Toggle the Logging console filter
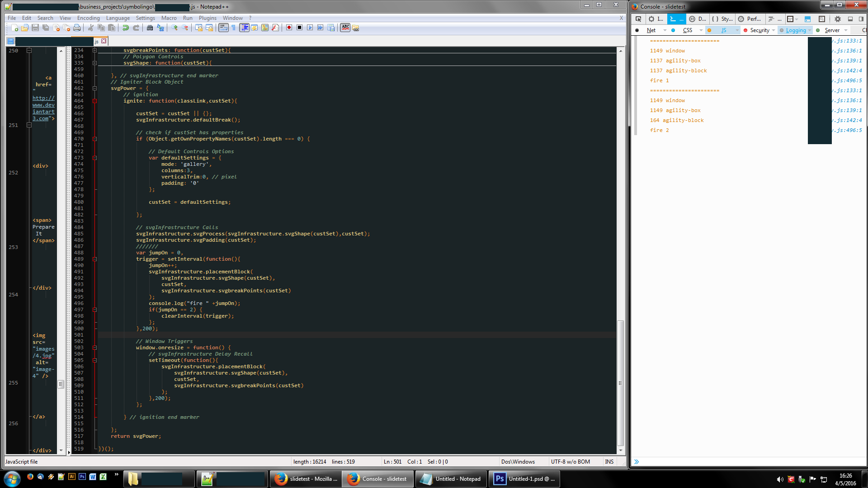Image resolution: width=868 pixels, height=488 pixels. tap(796, 30)
